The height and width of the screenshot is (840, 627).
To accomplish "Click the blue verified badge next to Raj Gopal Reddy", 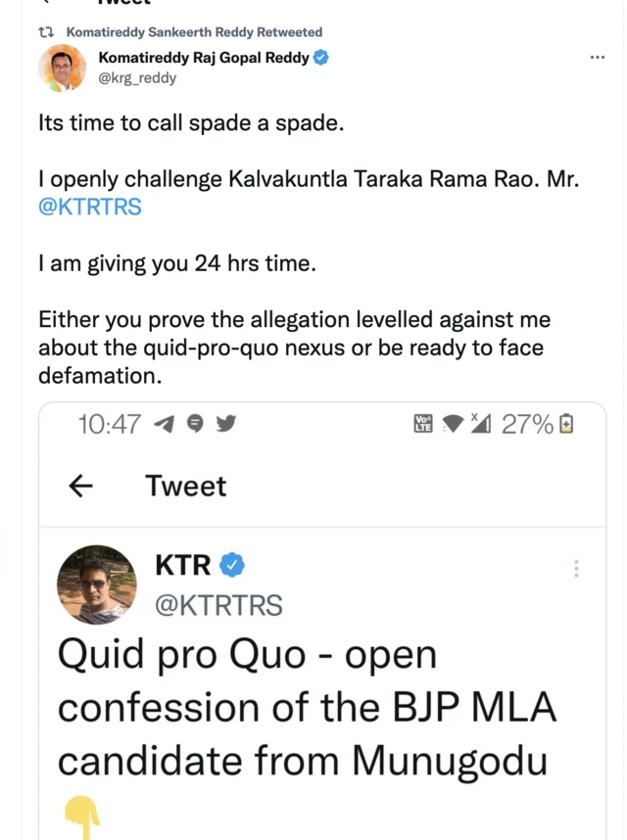I will (x=320, y=58).
